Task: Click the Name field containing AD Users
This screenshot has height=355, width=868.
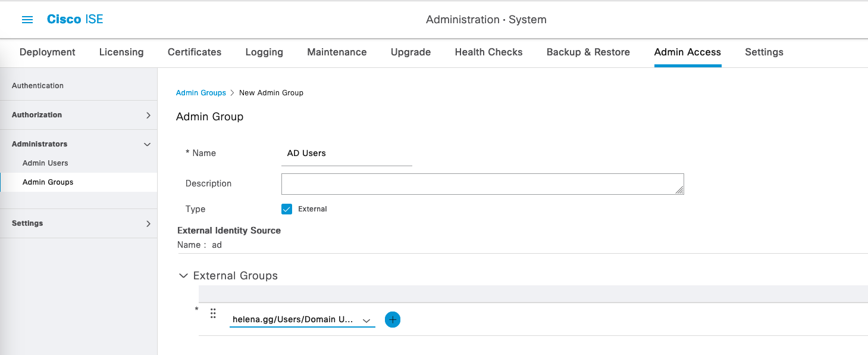Action: click(346, 154)
